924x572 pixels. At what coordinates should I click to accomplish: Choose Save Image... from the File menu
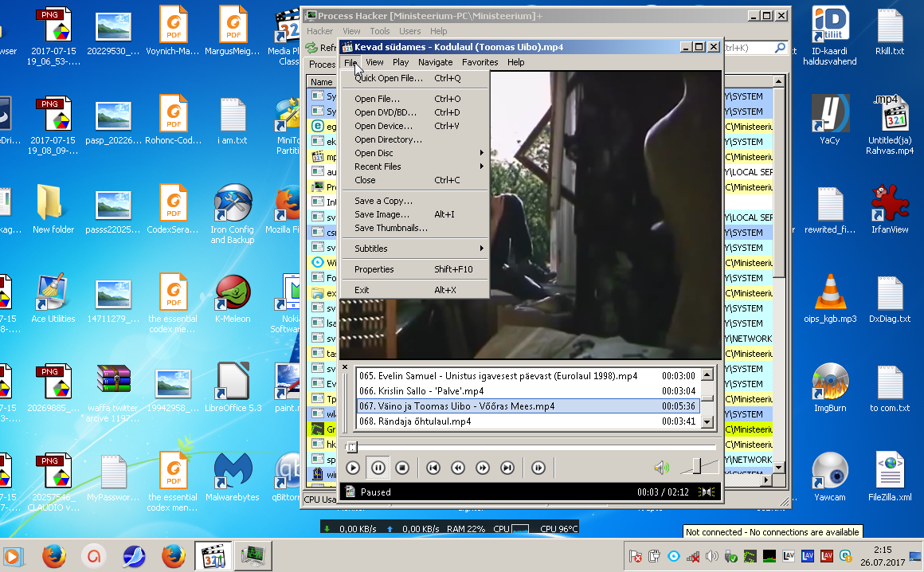[x=382, y=214]
